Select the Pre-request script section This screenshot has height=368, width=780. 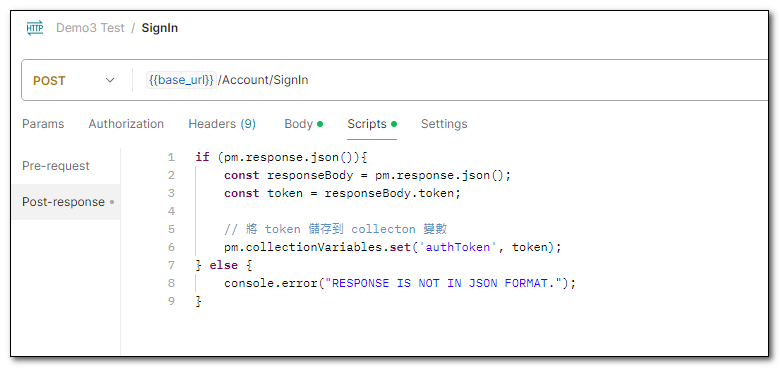click(56, 166)
